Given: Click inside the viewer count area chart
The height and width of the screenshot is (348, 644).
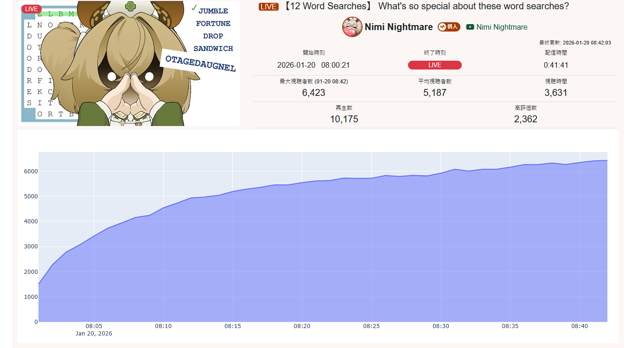Looking at the screenshot, I should click(x=323, y=237).
